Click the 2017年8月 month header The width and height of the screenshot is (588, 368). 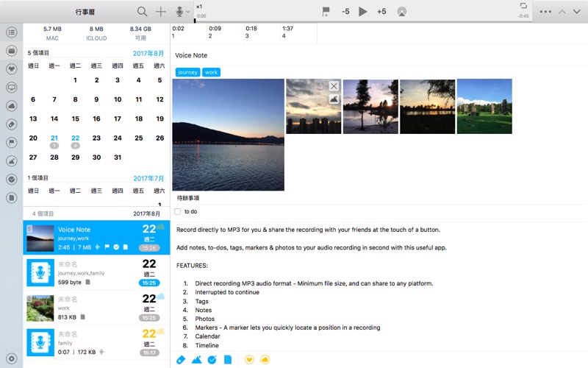click(x=148, y=53)
